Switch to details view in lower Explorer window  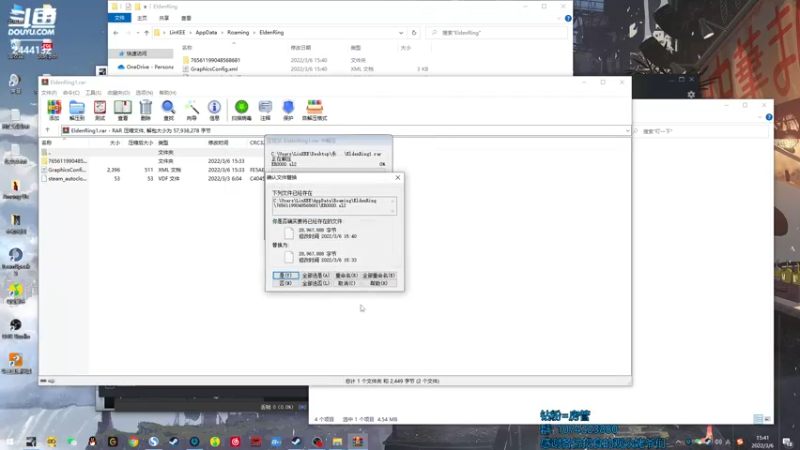758,419
